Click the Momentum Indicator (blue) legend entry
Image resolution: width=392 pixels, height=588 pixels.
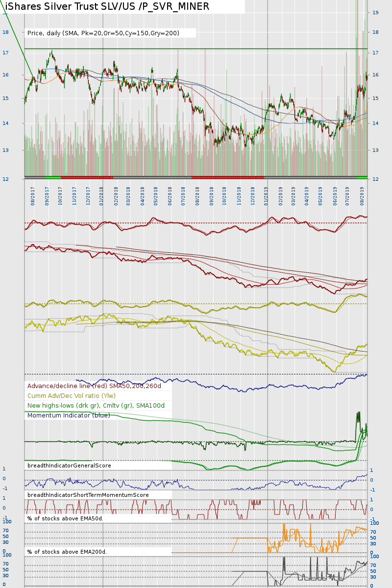tap(69, 416)
